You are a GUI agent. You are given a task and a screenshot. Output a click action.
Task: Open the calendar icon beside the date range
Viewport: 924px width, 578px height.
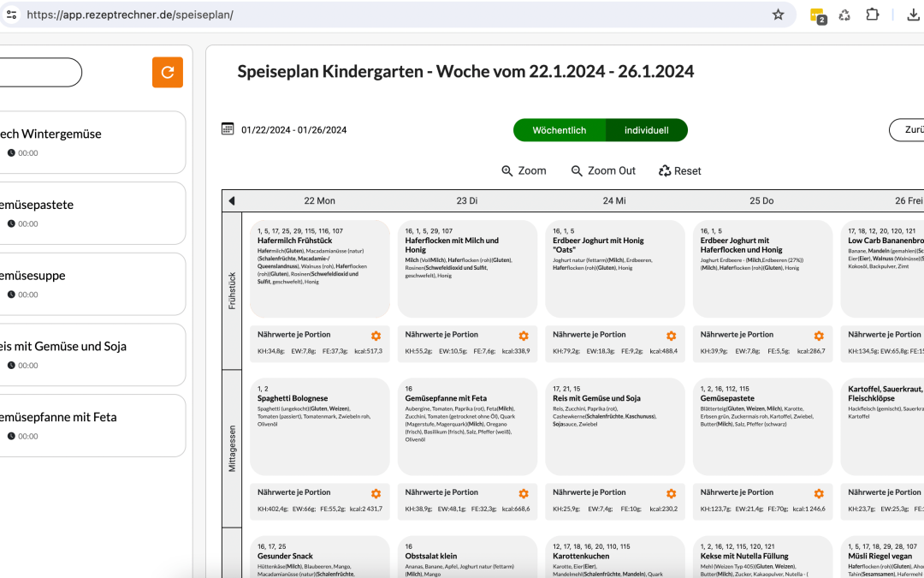click(228, 128)
